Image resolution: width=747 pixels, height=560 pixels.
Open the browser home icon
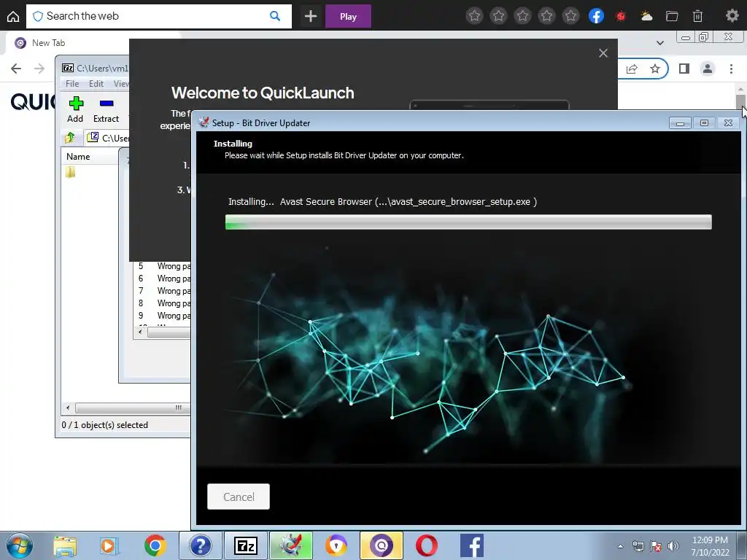(13, 16)
